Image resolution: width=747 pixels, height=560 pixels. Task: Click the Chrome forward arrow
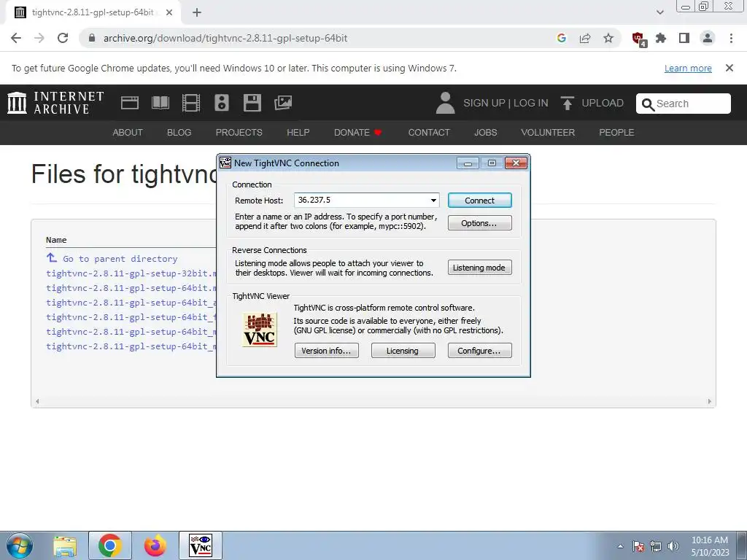pyautogui.click(x=39, y=38)
